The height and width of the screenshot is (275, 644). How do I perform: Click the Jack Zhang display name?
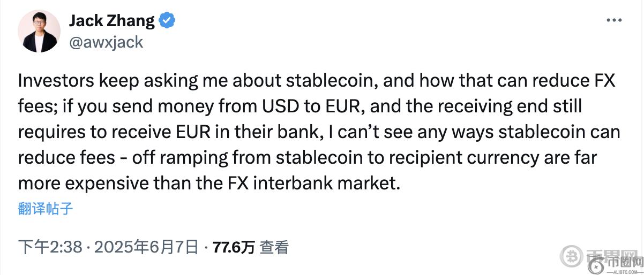click(x=111, y=21)
